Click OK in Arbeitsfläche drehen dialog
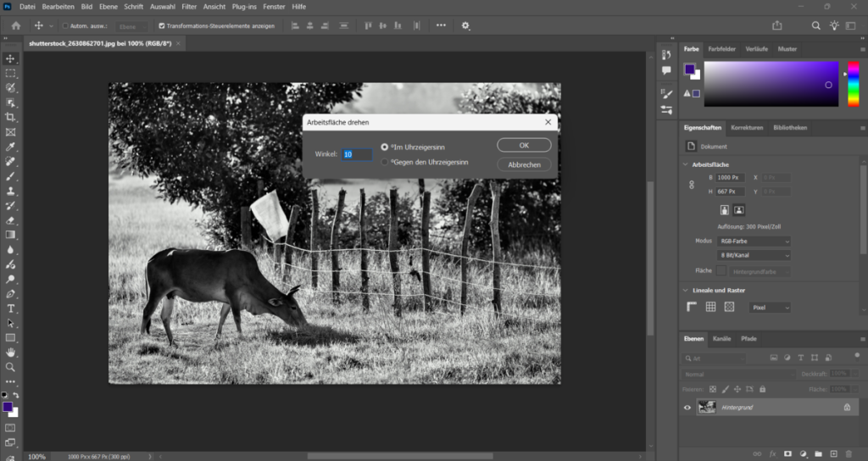This screenshot has width=868, height=461. point(524,145)
